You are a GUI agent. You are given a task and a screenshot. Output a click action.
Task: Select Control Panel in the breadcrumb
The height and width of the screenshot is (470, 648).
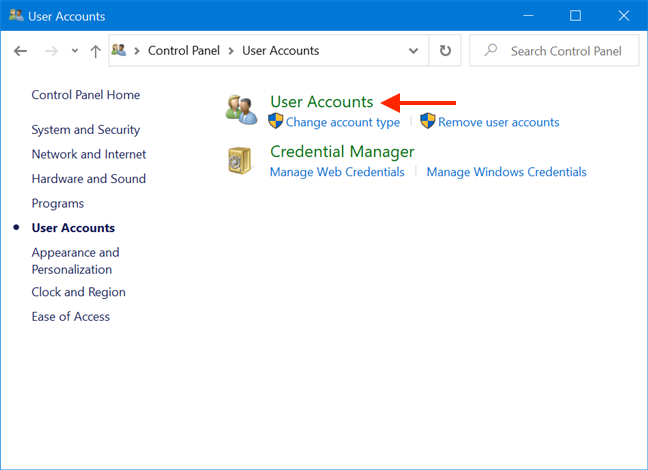pyautogui.click(x=183, y=50)
